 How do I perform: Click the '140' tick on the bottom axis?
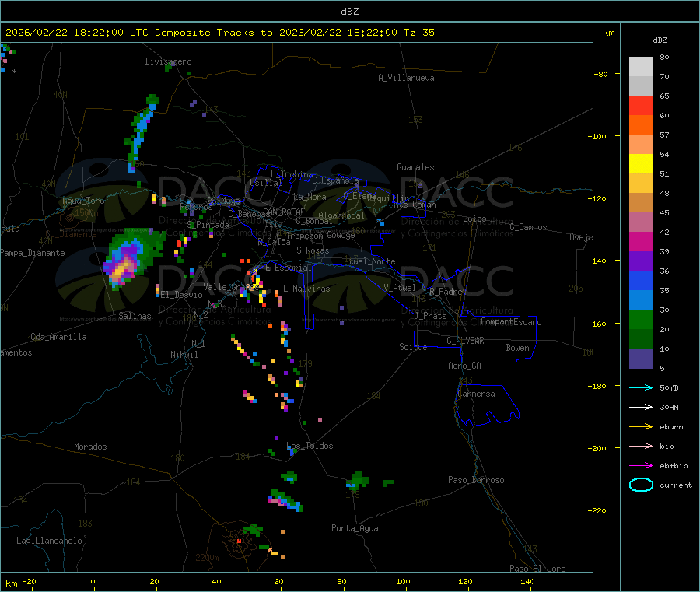coord(527,581)
